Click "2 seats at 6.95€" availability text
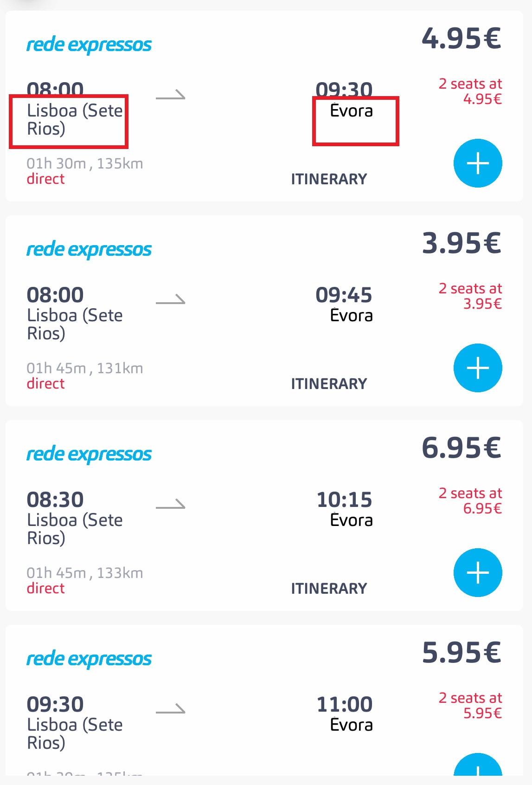Screen dimensions: 532x785 (x=470, y=500)
